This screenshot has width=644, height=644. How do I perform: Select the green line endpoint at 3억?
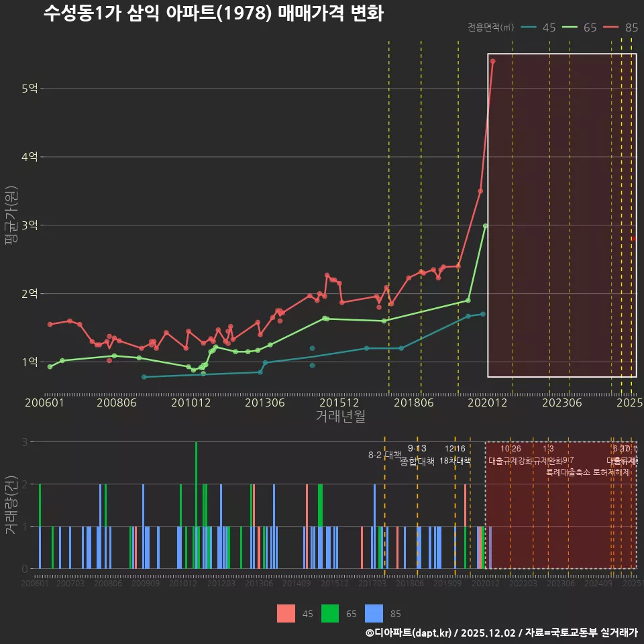point(486,226)
